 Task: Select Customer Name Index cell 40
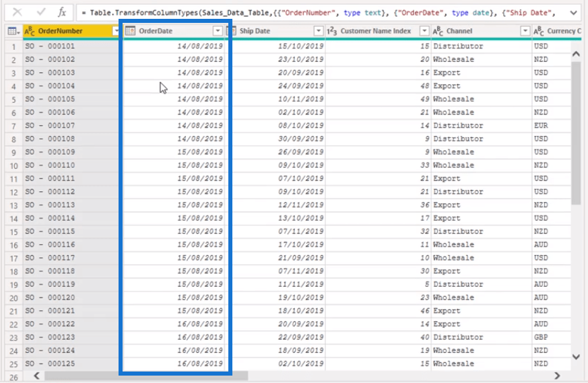pos(378,337)
